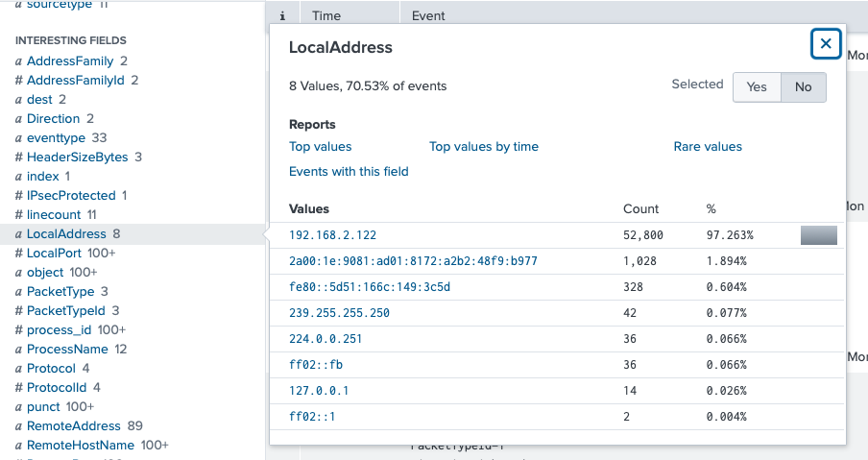The height and width of the screenshot is (460, 868).
Task: Click the 1.894% percentage value
Action: (x=726, y=261)
